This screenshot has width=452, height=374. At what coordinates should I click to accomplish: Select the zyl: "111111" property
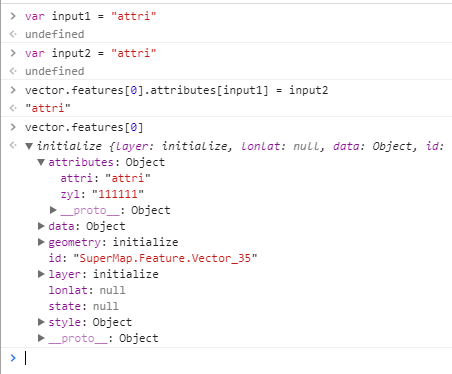pyautogui.click(x=102, y=194)
